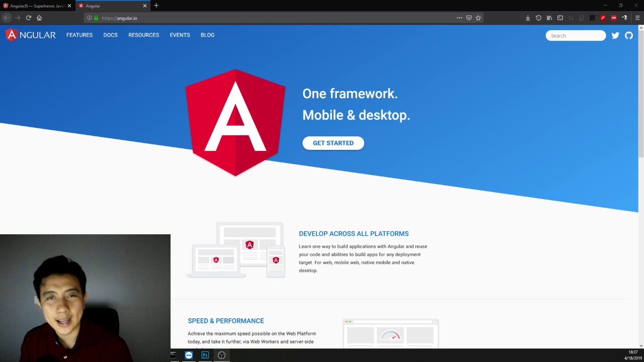Go forward one page
This screenshot has width=644, height=362.
coord(18,18)
